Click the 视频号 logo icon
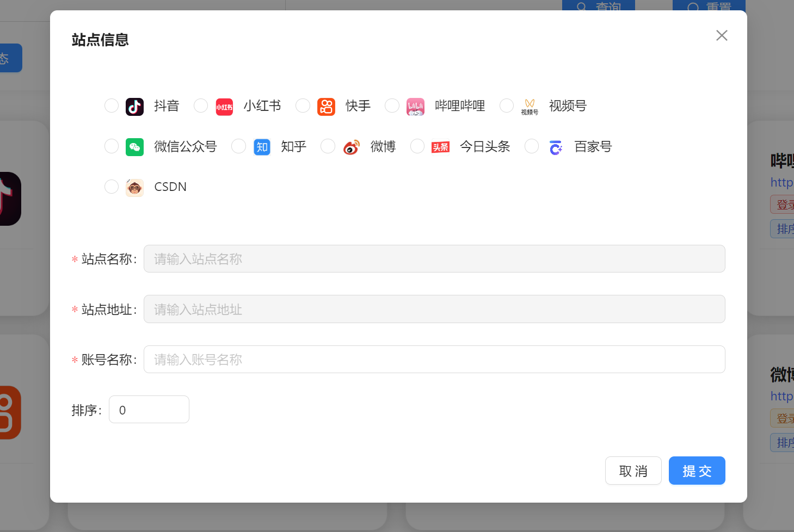Viewport: 794px width, 532px height. point(530,107)
